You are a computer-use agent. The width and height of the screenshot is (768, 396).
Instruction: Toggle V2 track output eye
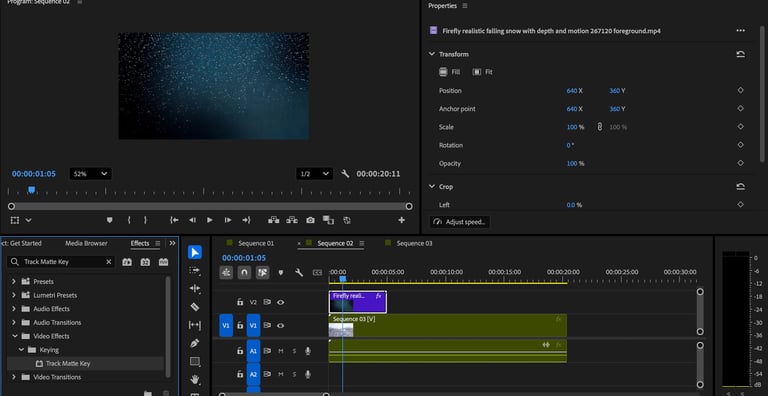280,302
